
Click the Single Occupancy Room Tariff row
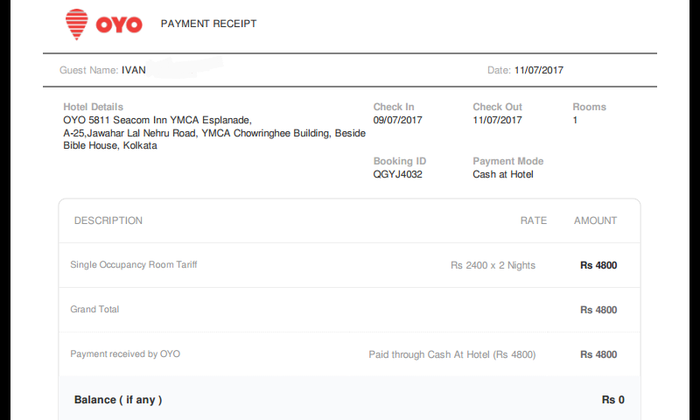[135, 265]
